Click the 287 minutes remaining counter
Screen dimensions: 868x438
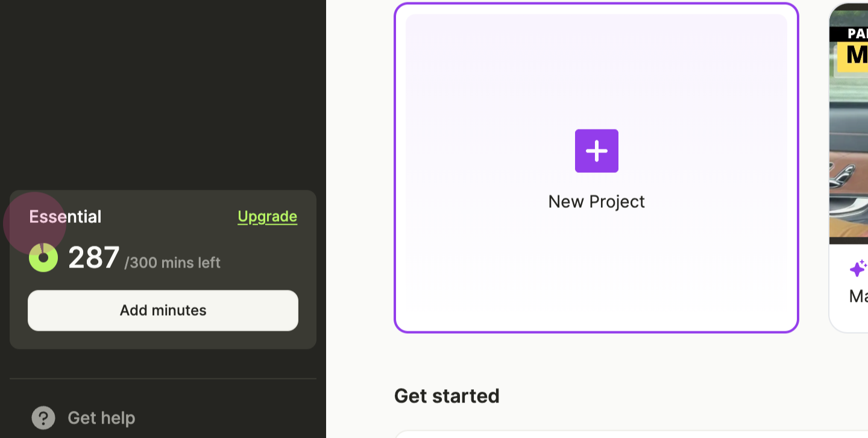tap(94, 258)
